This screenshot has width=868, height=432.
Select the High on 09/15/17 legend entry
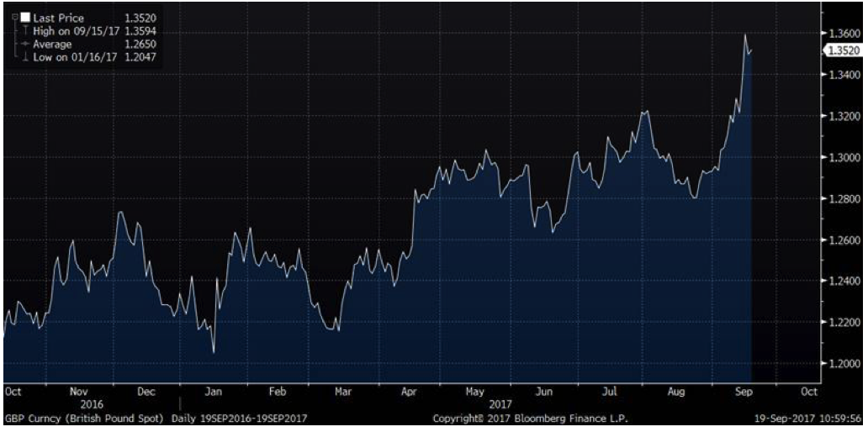coord(76,30)
